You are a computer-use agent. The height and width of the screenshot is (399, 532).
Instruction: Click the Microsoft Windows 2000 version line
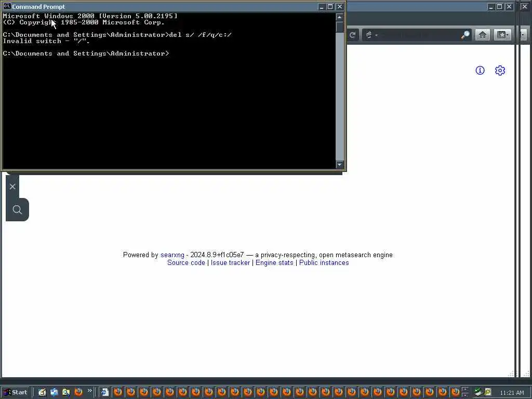[x=90, y=16]
